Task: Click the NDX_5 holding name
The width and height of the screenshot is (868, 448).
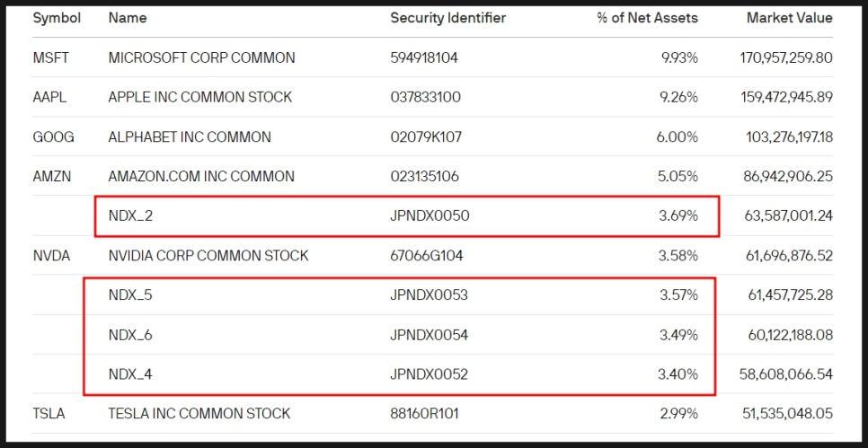Action: click(x=130, y=295)
